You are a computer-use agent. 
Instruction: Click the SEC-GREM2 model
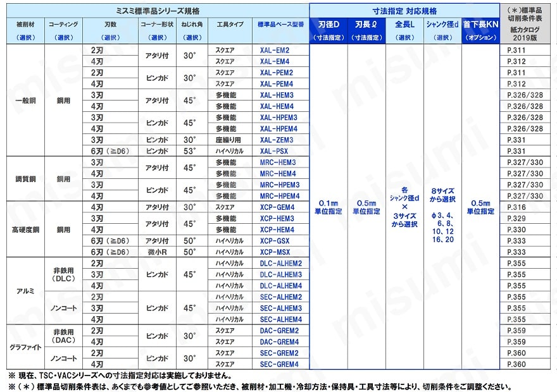tap(279, 353)
